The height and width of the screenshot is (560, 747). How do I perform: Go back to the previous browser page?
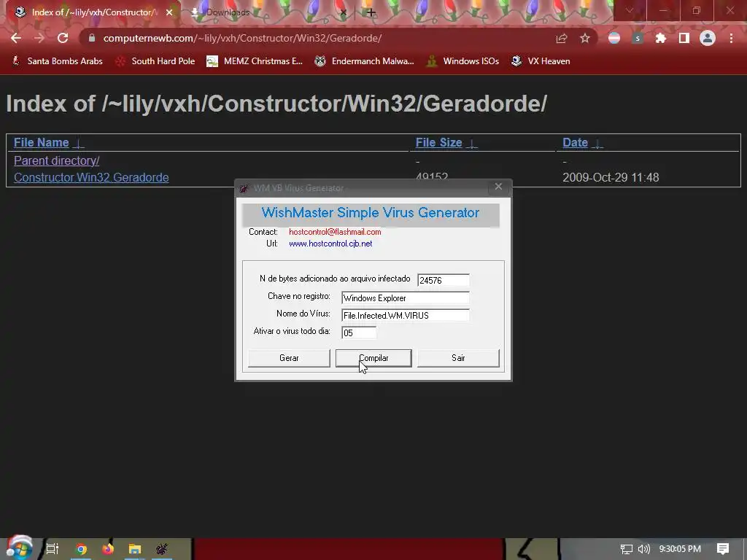tap(16, 38)
